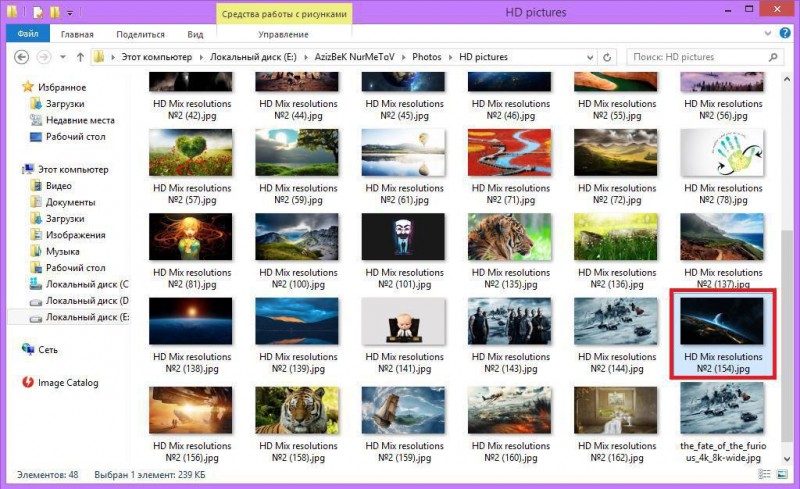Image resolution: width=800 pixels, height=489 pixels.
Task: Select the Средства работы с рисунками tab
Action: 284,14
